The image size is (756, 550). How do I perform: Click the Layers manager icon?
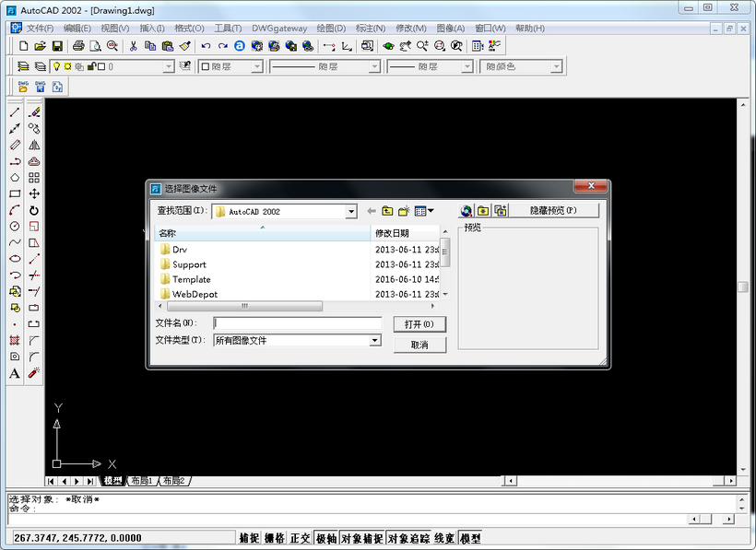(x=23, y=66)
